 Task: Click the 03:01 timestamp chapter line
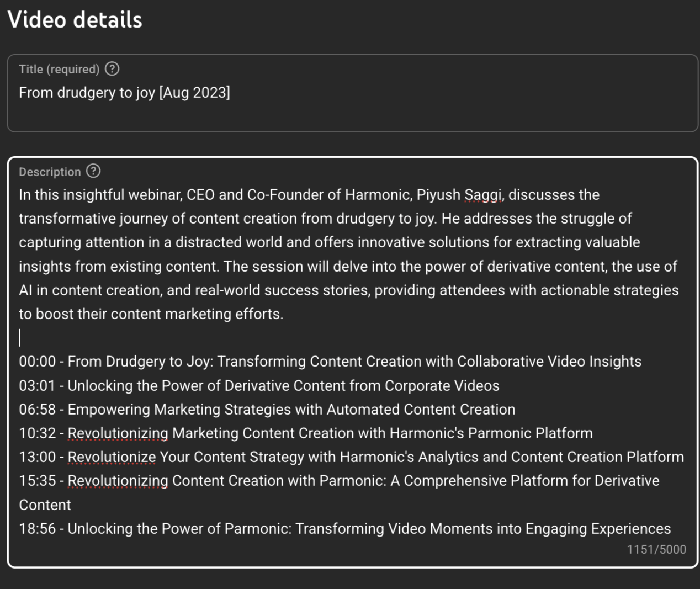pos(259,385)
